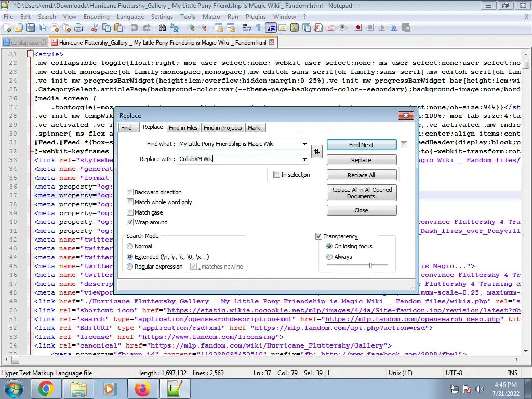The width and height of the screenshot is (532, 399).
Task: Click the Find Next button
Action: (x=362, y=144)
